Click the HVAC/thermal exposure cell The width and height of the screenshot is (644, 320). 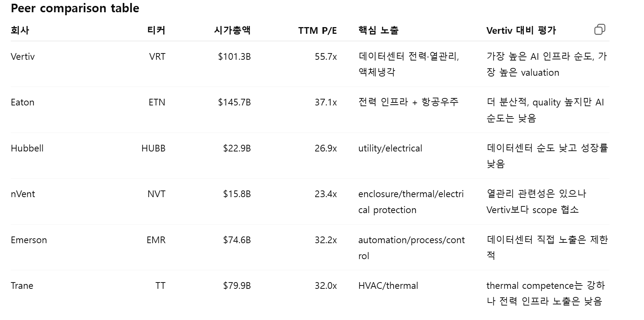pyautogui.click(x=388, y=286)
